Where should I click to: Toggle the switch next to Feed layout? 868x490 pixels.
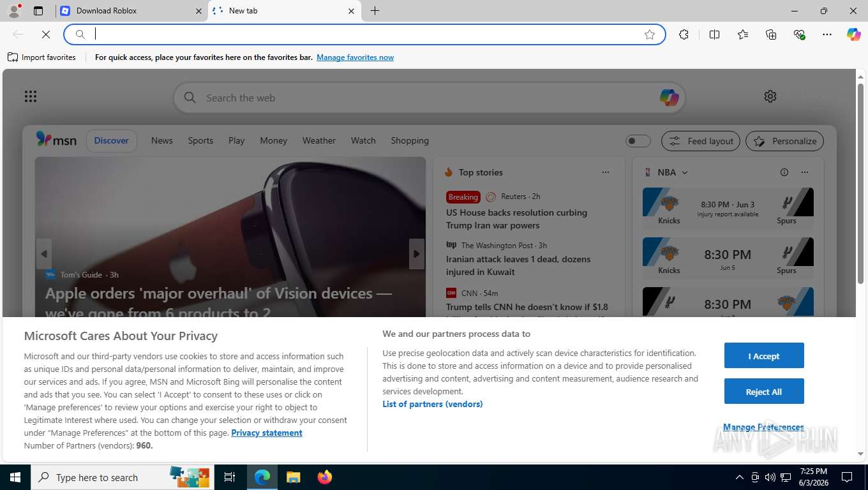click(x=638, y=141)
